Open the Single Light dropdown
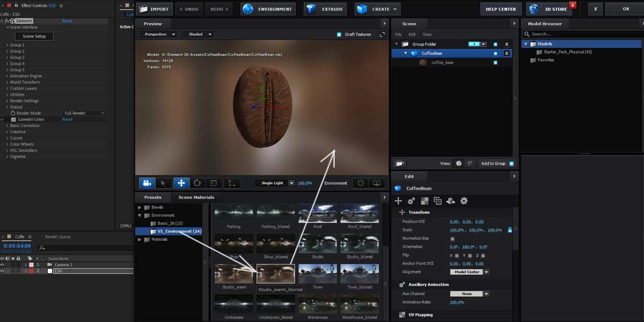Image resolution: width=644 pixels, height=322 pixels. pos(275,183)
